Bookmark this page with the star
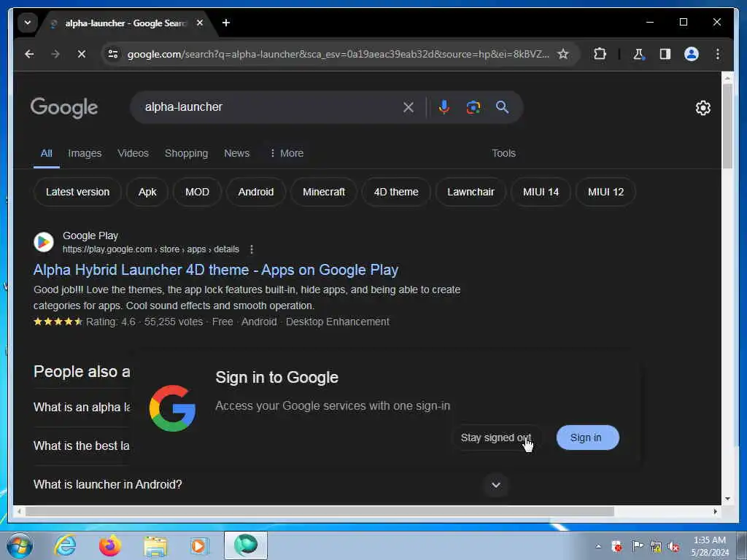The width and height of the screenshot is (747, 560). click(563, 54)
